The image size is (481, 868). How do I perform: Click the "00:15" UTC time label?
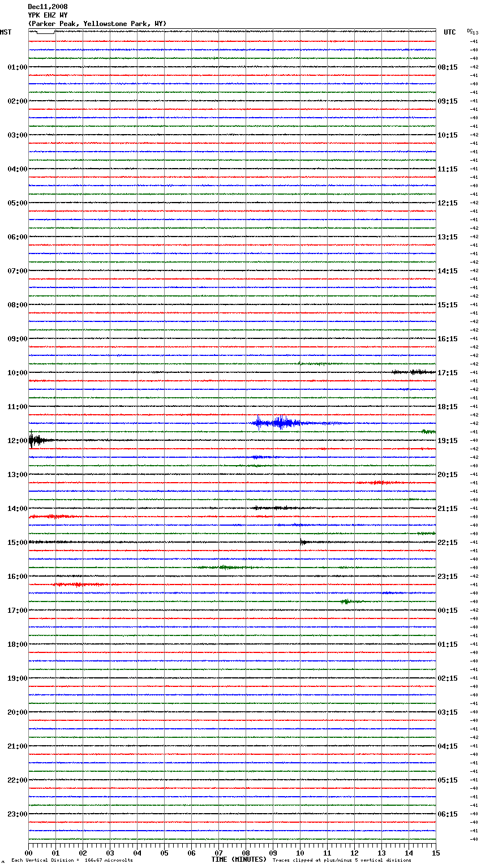coord(448,611)
